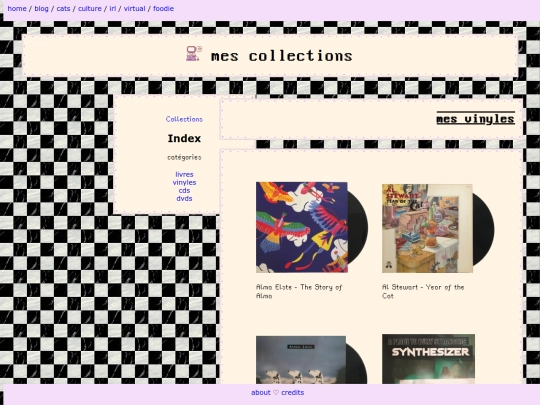Open the irl link

(113, 9)
